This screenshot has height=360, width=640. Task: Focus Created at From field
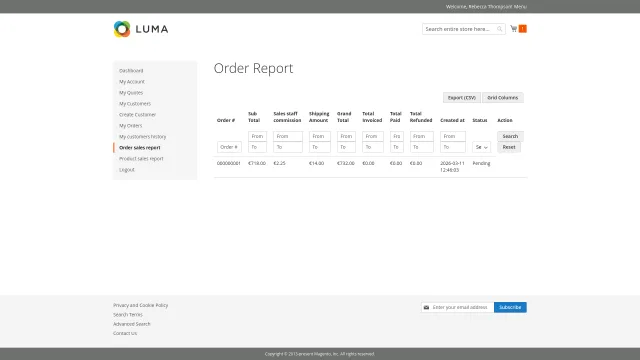tap(453, 136)
